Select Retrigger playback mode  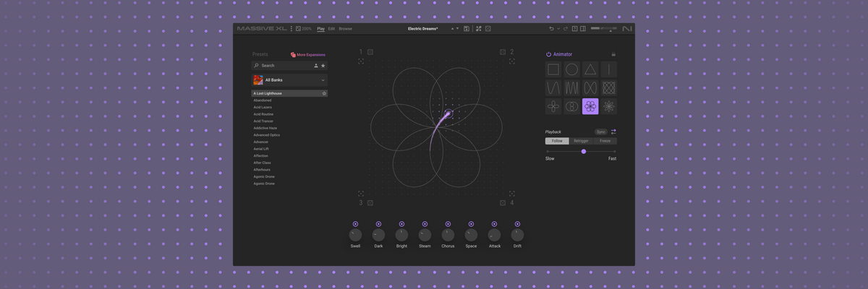point(581,141)
